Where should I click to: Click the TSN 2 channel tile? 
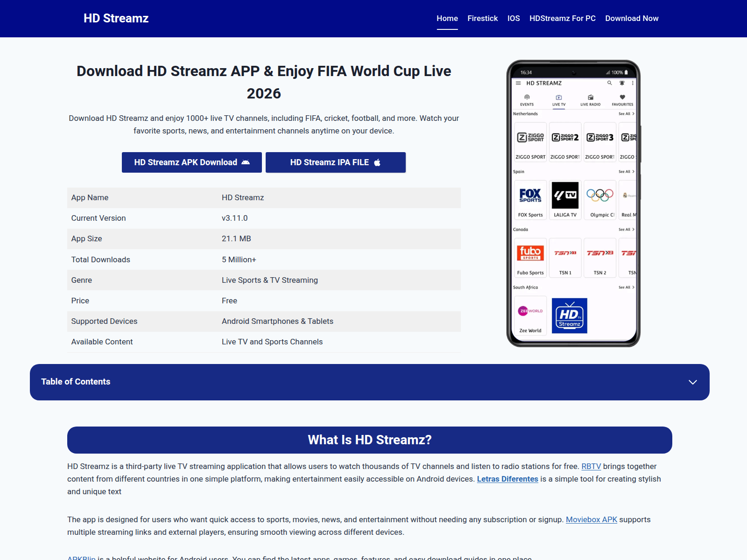click(x=600, y=258)
